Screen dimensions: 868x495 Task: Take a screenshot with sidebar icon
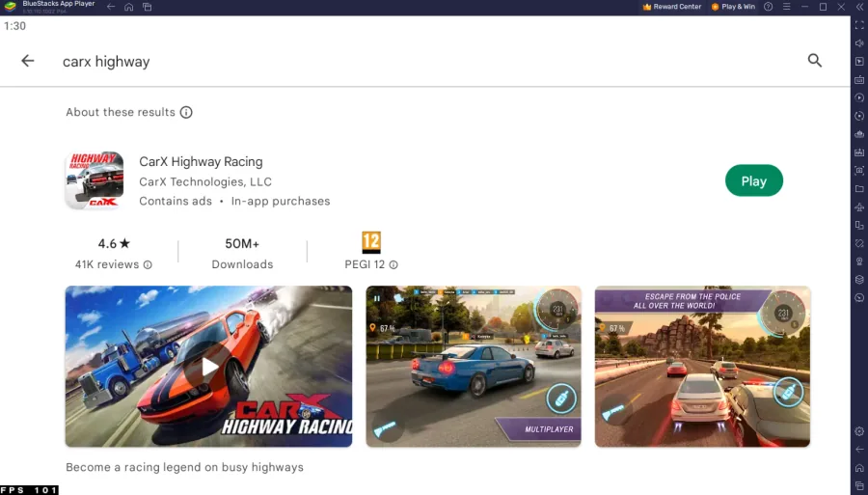(859, 171)
